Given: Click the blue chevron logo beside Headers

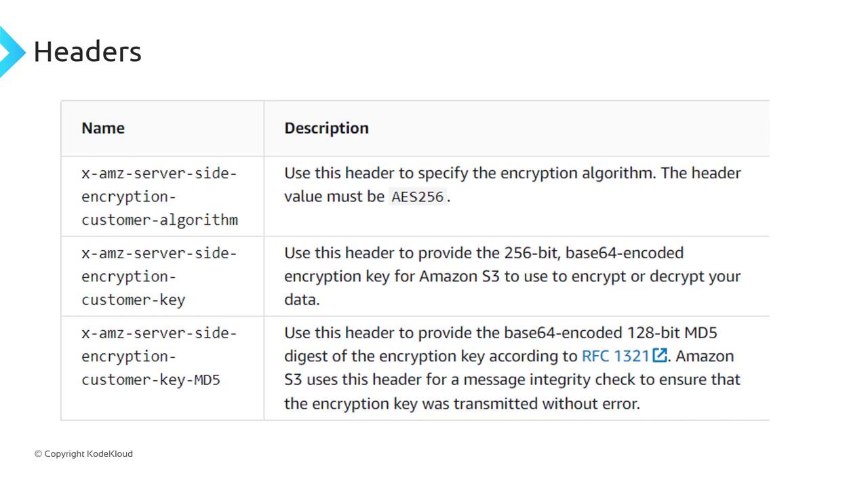Looking at the screenshot, I should 11,52.
